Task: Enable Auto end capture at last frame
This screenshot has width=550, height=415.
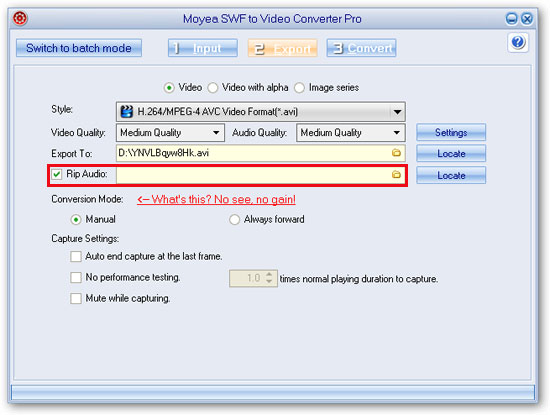Action: 76,256
